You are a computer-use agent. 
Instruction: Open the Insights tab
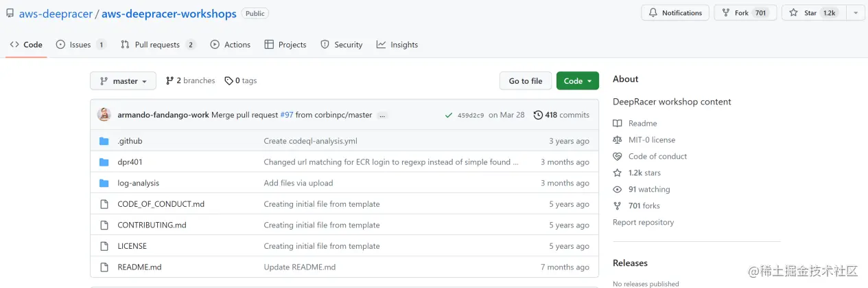click(x=397, y=45)
